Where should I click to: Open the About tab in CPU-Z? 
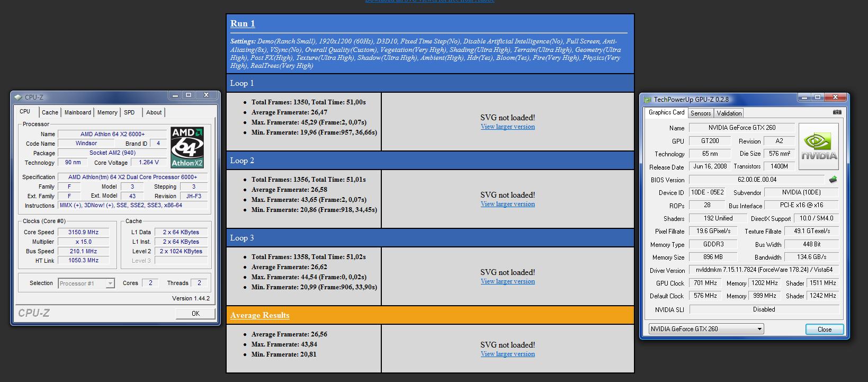click(x=154, y=112)
